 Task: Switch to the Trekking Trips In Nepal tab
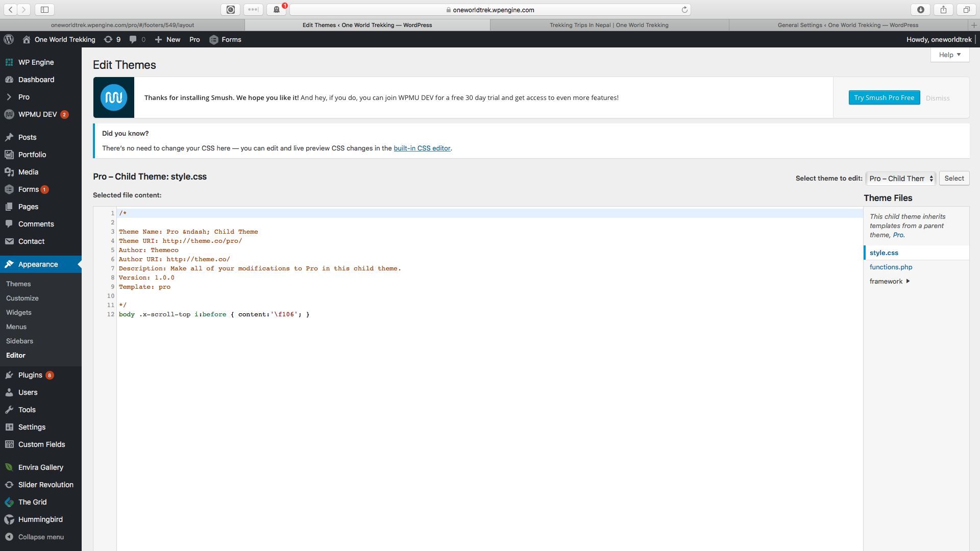pyautogui.click(x=609, y=25)
